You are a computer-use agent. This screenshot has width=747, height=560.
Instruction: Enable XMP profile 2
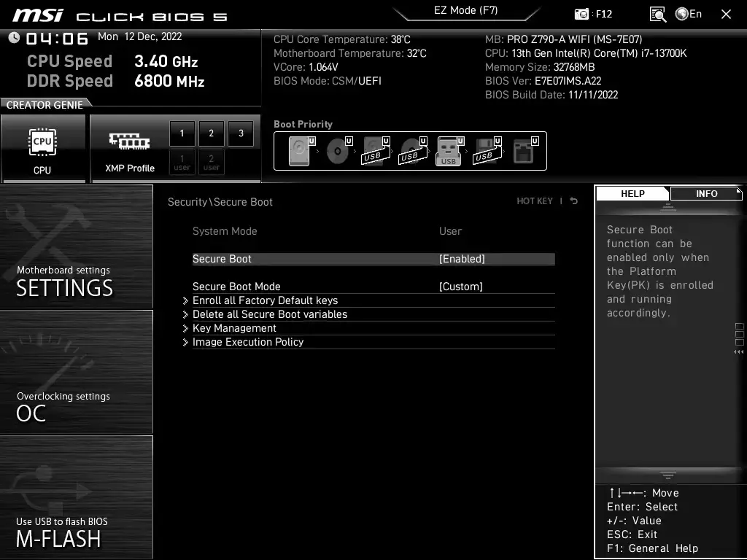pos(212,133)
